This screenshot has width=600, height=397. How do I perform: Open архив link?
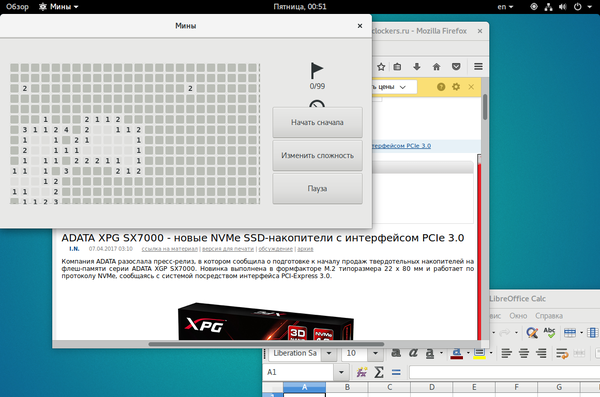[x=305, y=249]
